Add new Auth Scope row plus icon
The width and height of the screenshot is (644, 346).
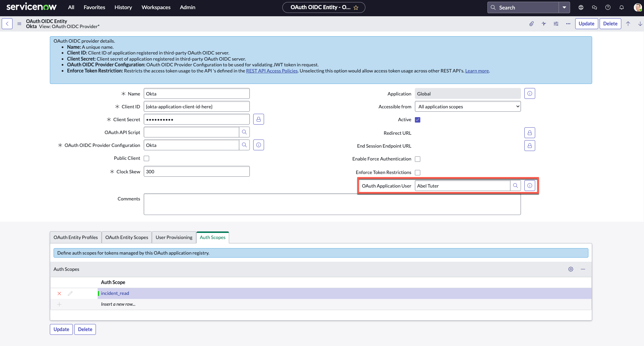(59, 304)
